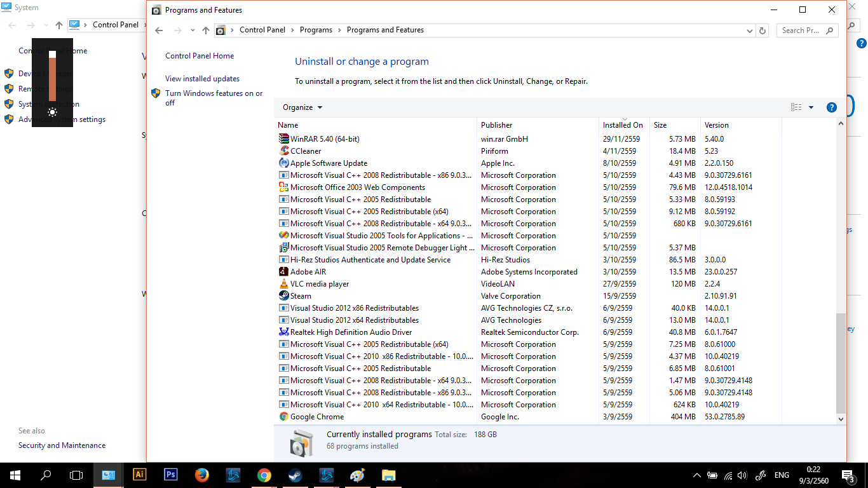
Task: Select the Realtek High Definition Audio Driver entry
Action: 351,332
